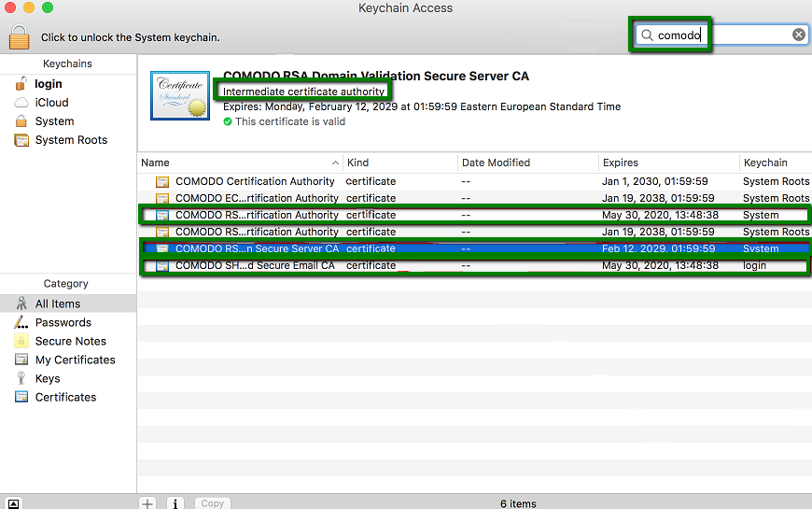Click the large certificate preview thumbnail
Screen dimensions: 812x509
point(180,96)
